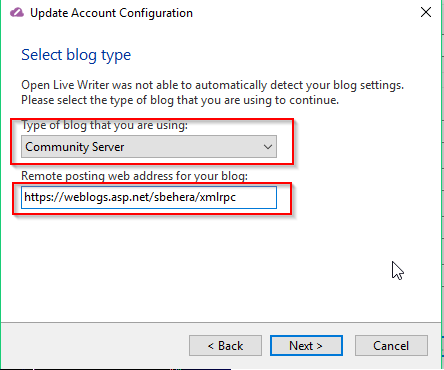Focus the remote posting web address field
The width and height of the screenshot is (444, 370).
(149, 197)
